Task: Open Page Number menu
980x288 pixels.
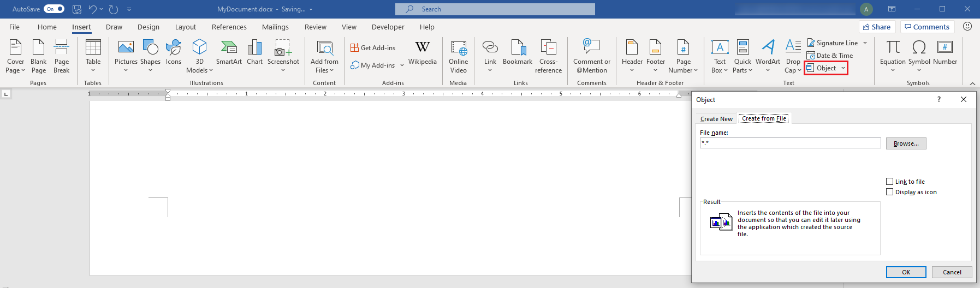Action: (x=684, y=56)
